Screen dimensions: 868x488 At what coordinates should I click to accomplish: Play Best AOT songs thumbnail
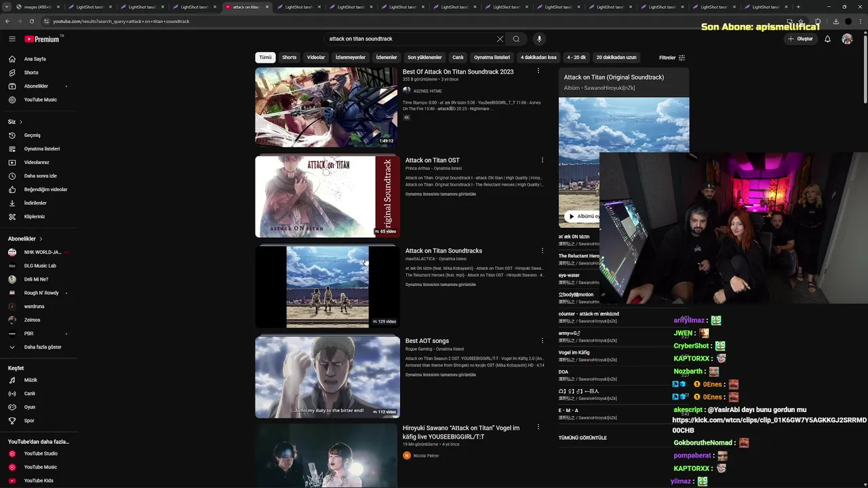[327, 377]
